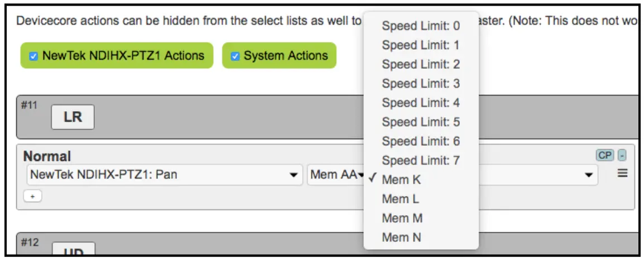Viewport: 644px width, 262px height.
Task: Expand the rightmost dropdown arrow in Normal row
Action: [588, 175]
